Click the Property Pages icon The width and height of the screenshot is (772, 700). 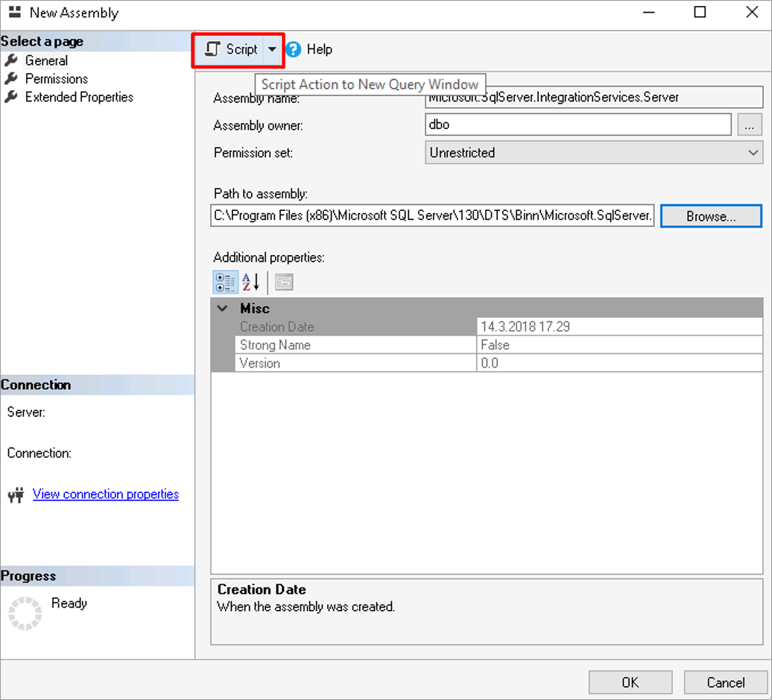click(x=284, y=282)
